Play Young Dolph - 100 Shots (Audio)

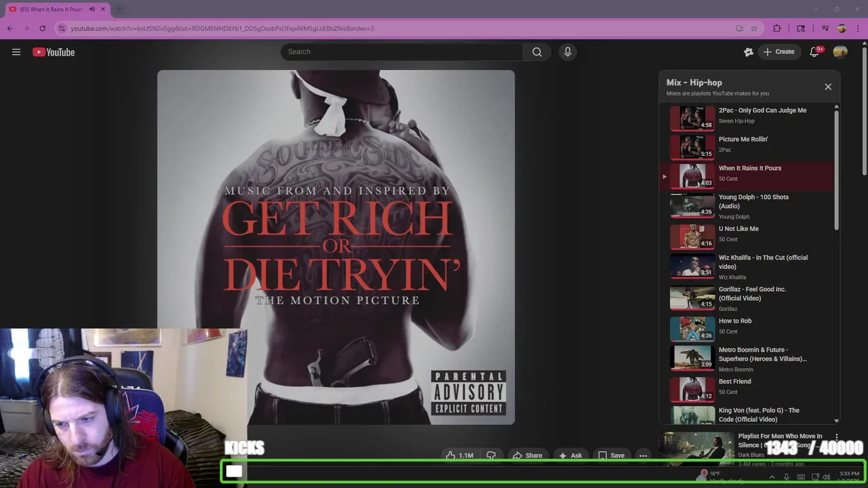(747, 207)
